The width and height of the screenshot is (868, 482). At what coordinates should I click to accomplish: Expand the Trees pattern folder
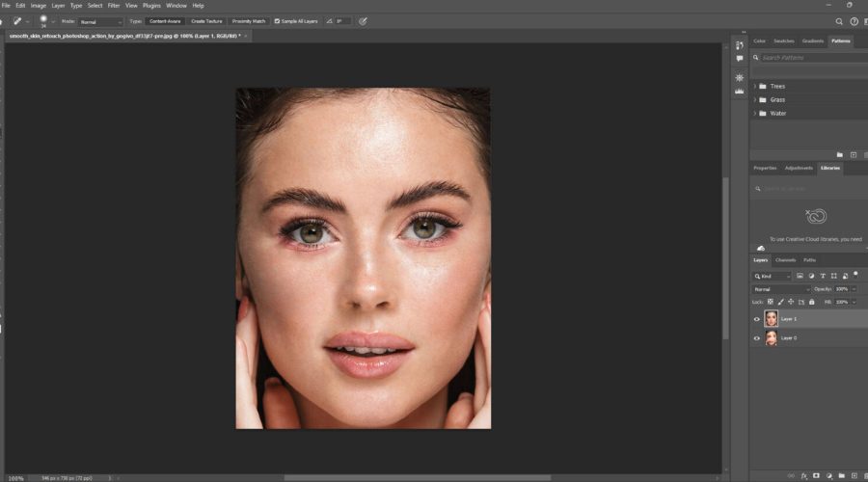click(x=755, y=87)
